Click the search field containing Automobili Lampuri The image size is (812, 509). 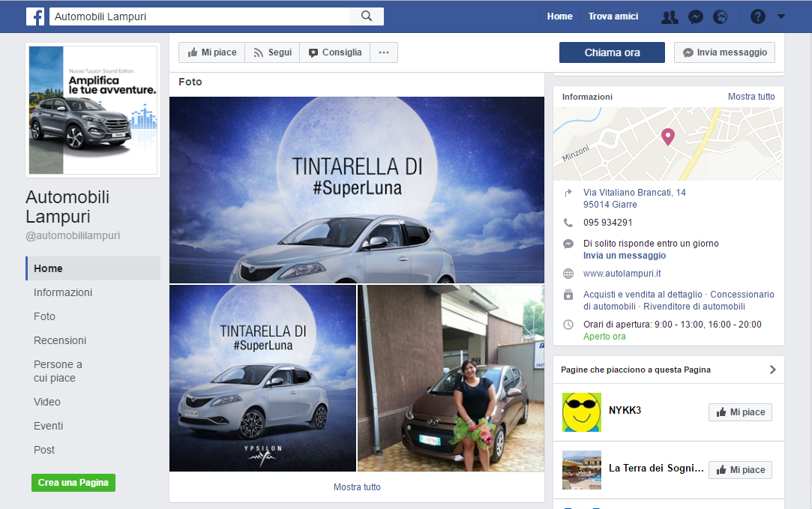(200, 16)
